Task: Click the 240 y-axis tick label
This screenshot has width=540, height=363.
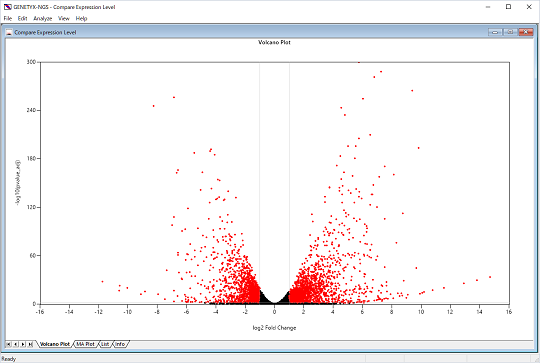Action: (x=31, y=110)
